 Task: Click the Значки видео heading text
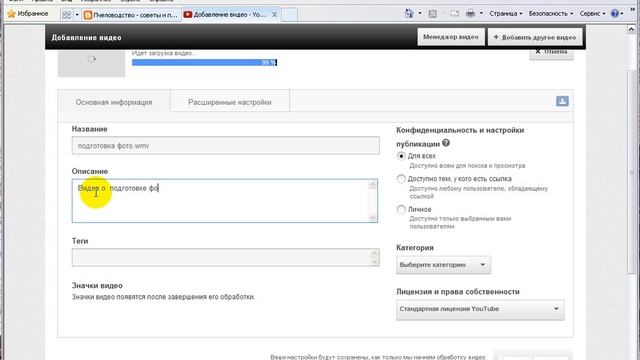coord(97,286)
